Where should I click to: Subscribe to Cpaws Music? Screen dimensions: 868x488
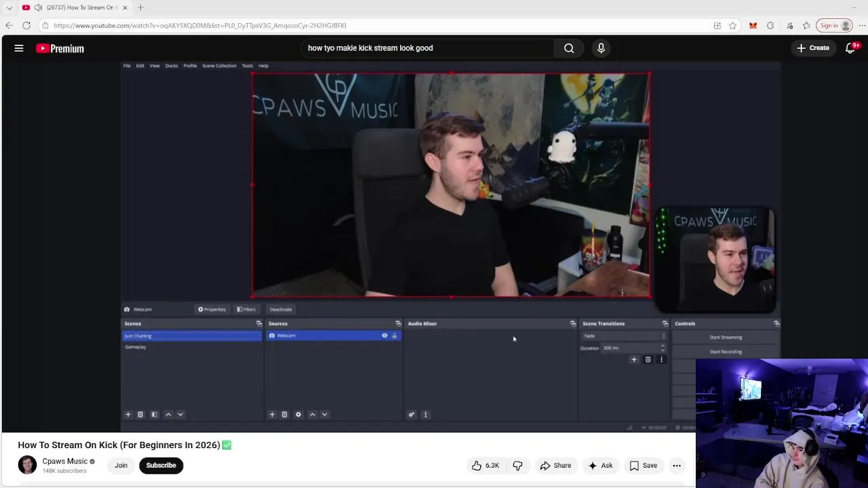click(x=161, y=466)
